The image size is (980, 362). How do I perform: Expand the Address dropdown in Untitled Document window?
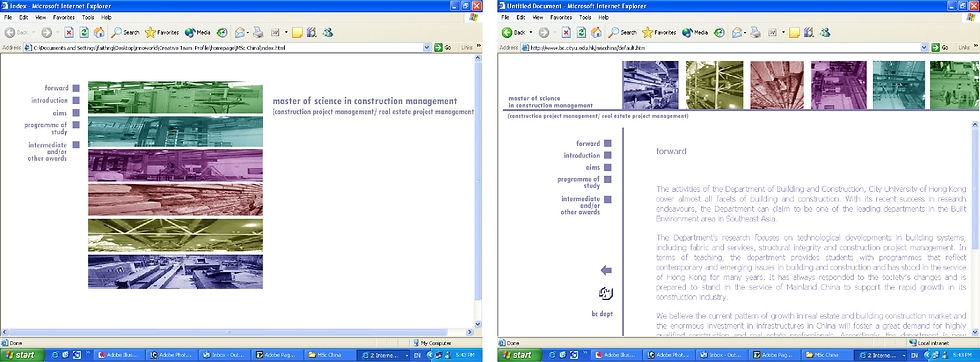click(x=924, y=48)
